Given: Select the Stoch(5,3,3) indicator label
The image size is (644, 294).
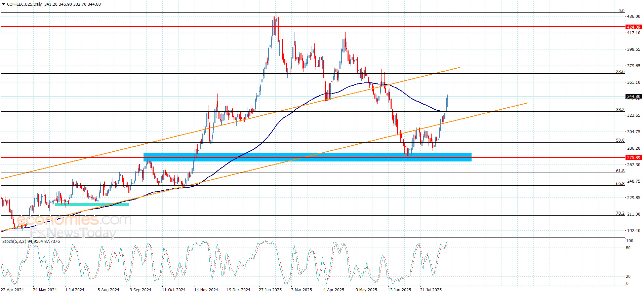Looking at the screenshot, I should (14, 242).
